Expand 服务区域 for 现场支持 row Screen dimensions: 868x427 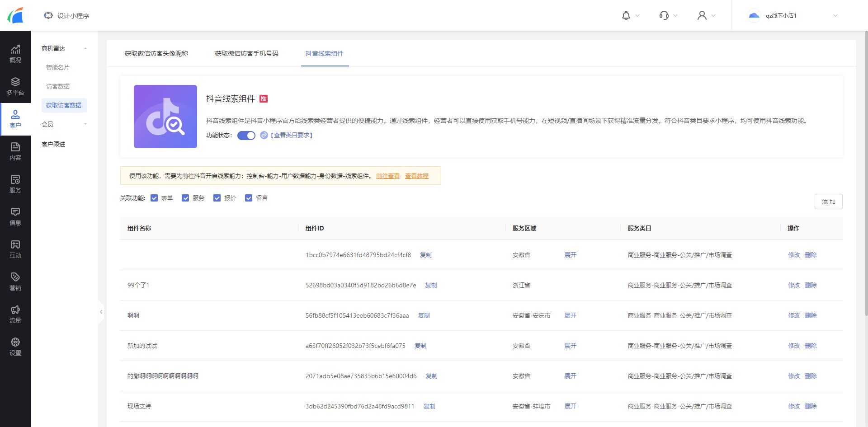point(571,406)
